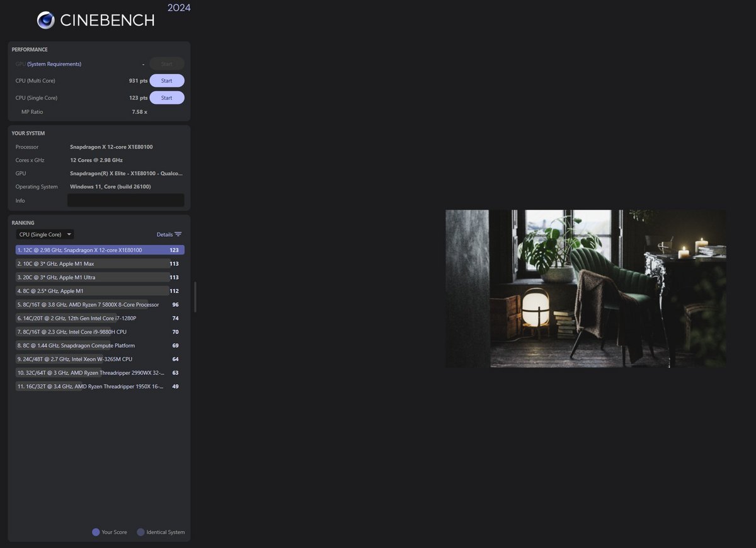Click the Your Score legend color dot
Image resolution: width=756 pixels, height=548 pixels.
pos(96,532)
